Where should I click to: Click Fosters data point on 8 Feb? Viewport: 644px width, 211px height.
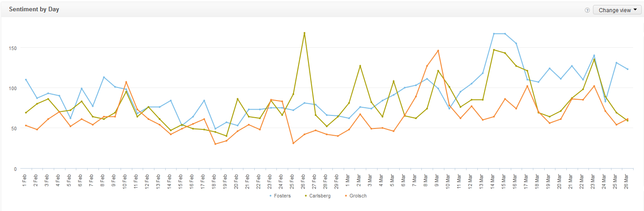pyautogui.click(x=104, y=77)
